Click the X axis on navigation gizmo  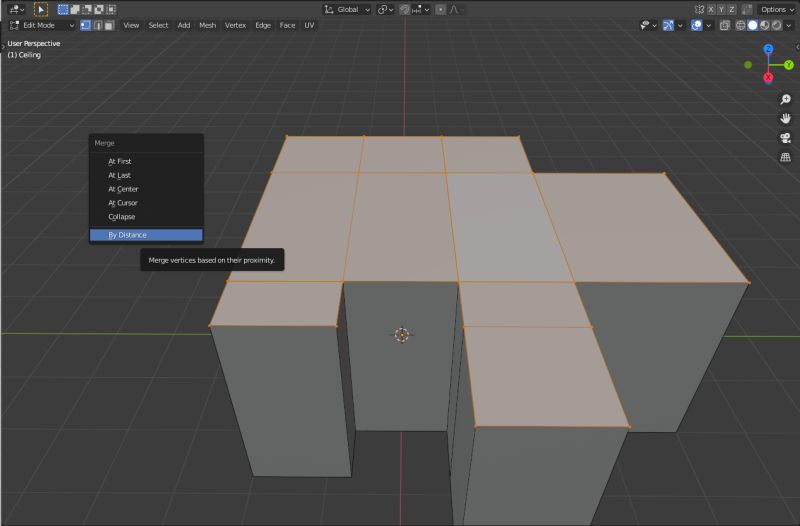point(768,78)
